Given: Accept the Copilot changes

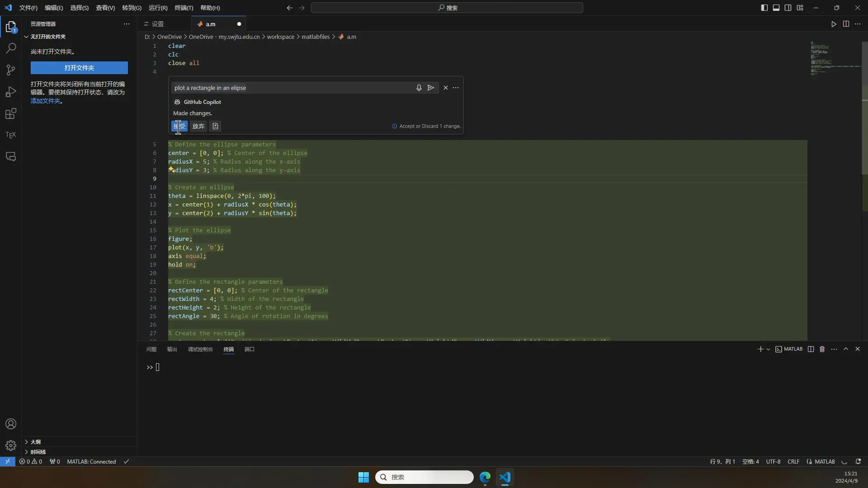Looking at the screenshot, I should pos(179,126).
